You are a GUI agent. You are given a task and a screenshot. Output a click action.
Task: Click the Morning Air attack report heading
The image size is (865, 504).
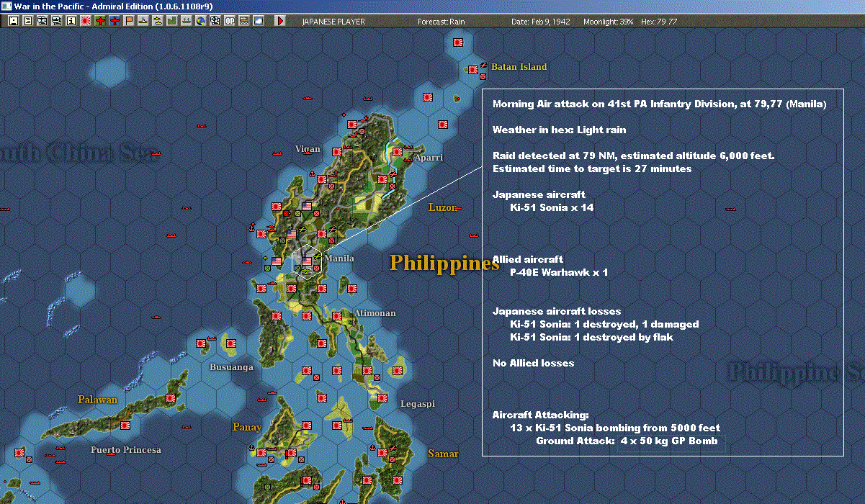click(659, 104)
